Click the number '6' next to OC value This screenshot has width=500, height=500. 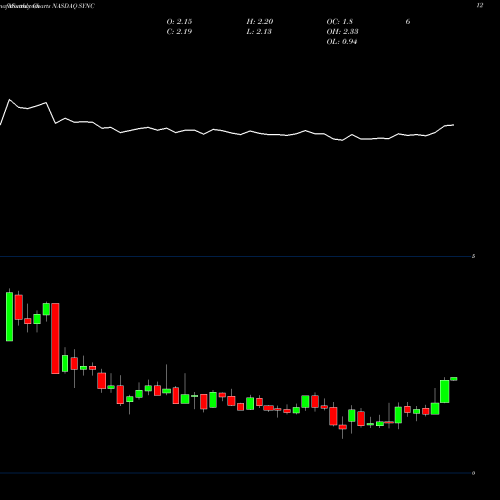click(408, 22)
